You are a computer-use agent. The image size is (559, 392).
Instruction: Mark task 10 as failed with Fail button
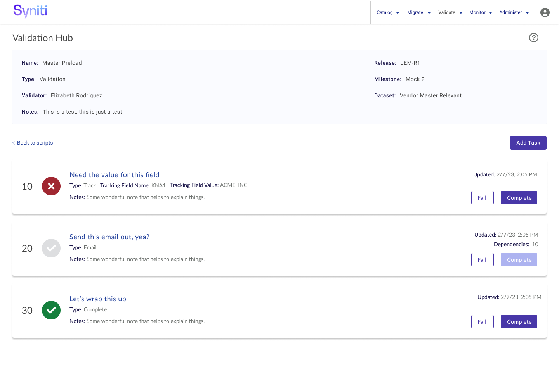(x=482, y=197)
